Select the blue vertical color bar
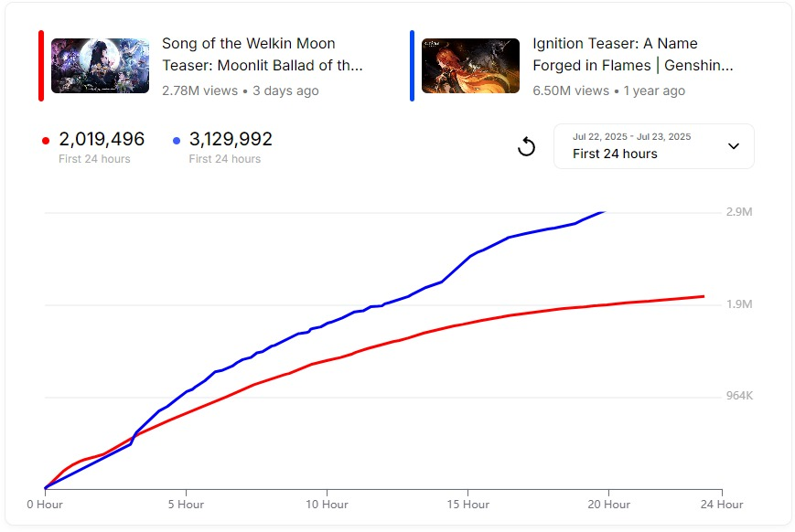 pyautogui.click(x=413, y=66)
